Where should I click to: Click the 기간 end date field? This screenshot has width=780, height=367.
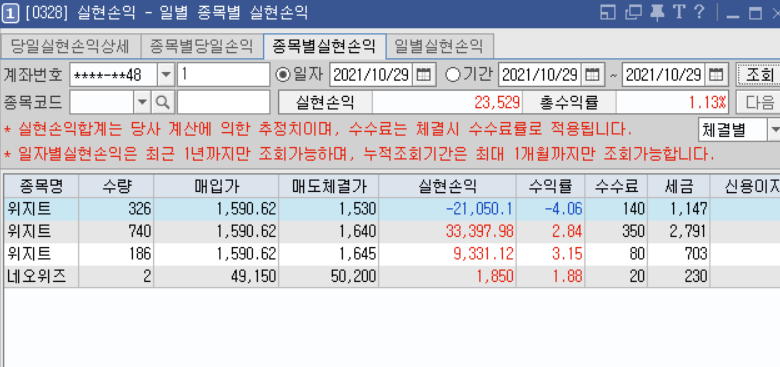click(x=664, y=75)
